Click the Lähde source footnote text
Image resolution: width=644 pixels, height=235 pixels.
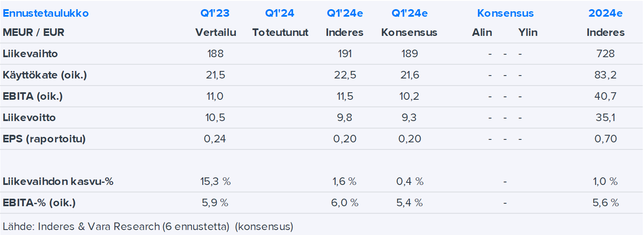click(x=148, y=227)
